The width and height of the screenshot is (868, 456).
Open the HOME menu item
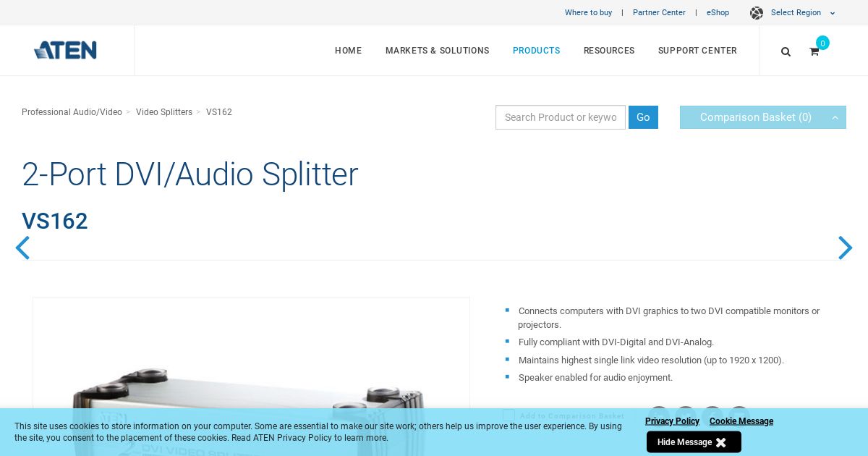pyautogui.click(x=348, y=51)
